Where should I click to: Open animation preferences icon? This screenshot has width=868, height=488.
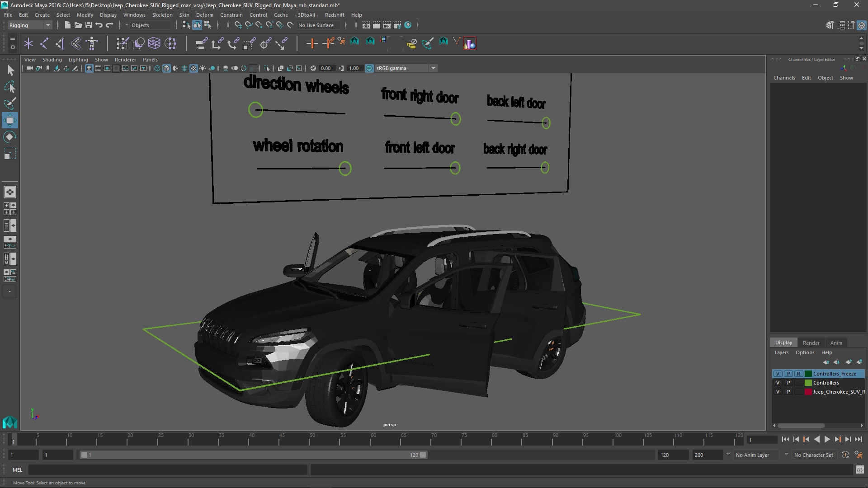[859, 455]
